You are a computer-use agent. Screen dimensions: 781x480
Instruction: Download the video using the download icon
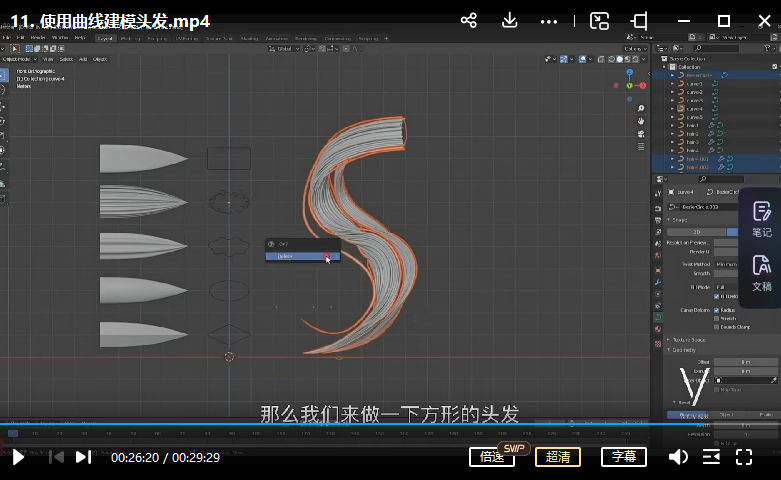click(x=509, y=20)
